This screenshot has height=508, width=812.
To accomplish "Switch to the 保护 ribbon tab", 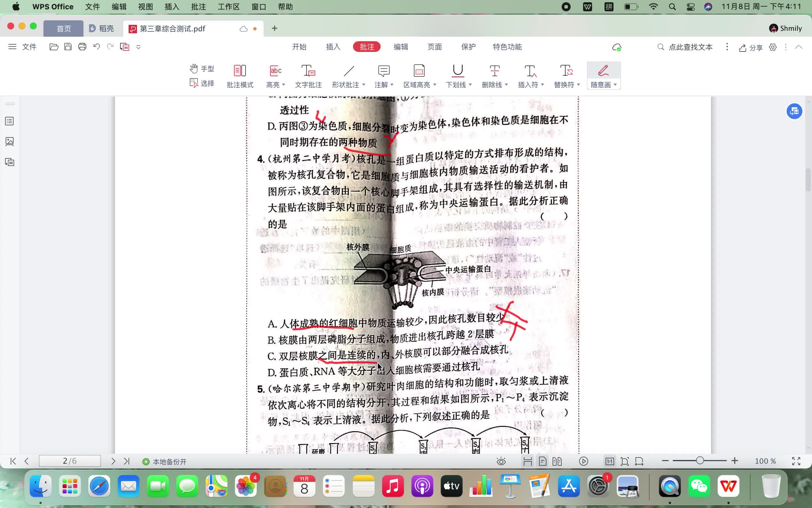I will pos(468,47).
